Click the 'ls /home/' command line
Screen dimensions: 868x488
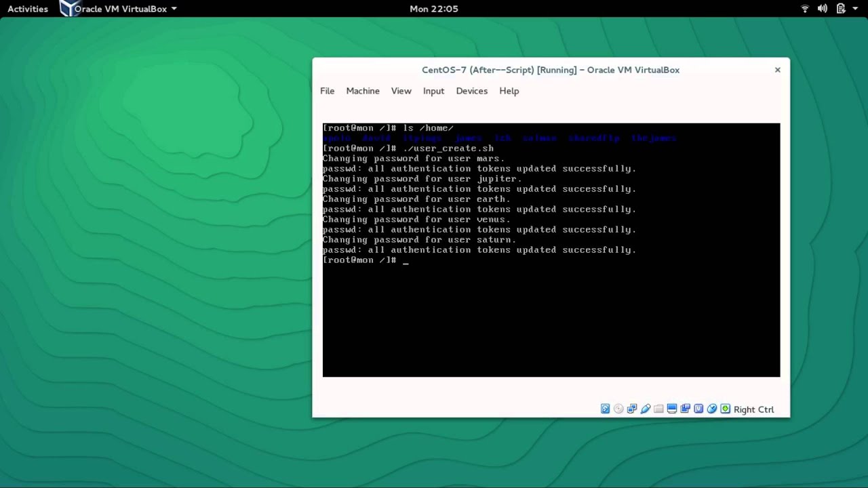[x=388, y=128]
